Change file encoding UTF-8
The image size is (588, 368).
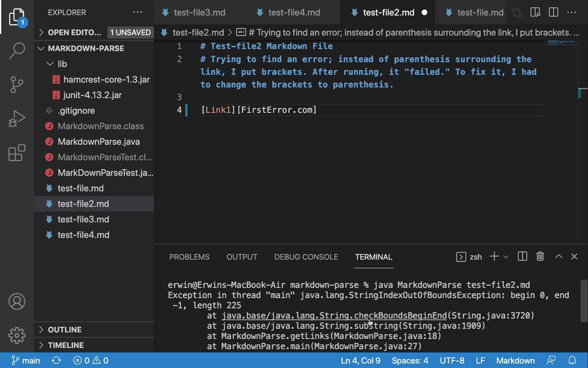(x=452, y=360)
